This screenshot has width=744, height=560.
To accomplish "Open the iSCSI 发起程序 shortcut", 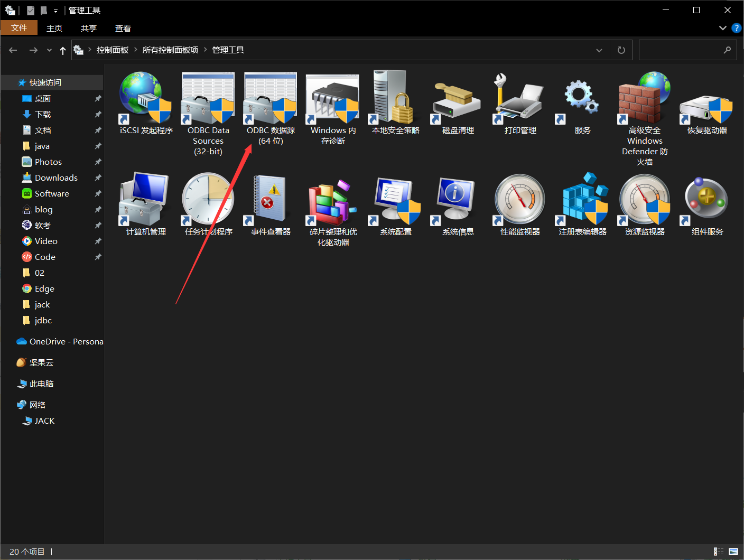I will [x=146, y=103].
